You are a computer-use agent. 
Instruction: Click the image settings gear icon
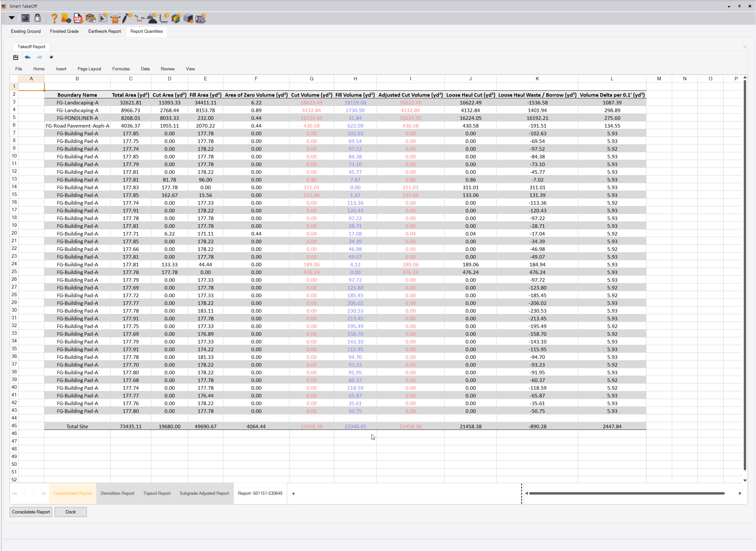(x=66, y=18)
